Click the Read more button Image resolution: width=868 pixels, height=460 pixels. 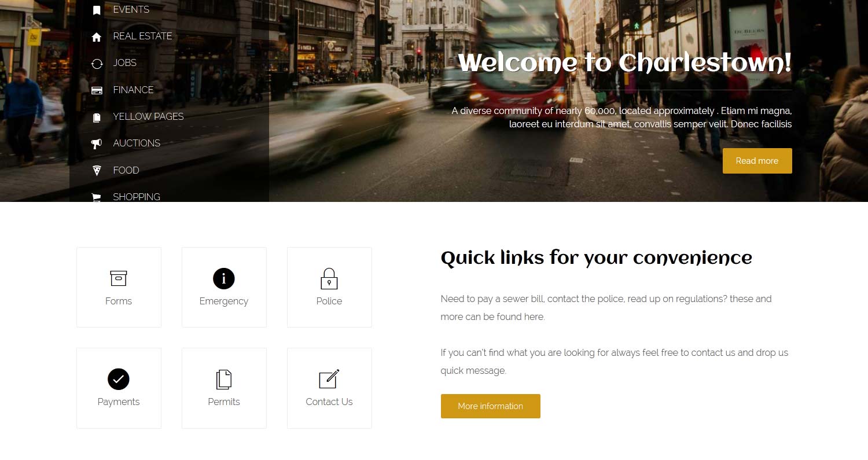[x=757, y=161]
